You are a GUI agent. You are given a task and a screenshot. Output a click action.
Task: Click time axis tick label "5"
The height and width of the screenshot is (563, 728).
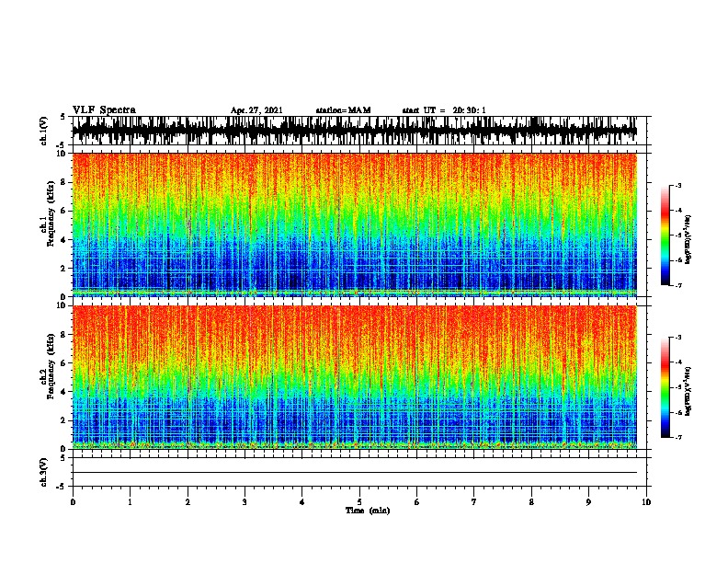[359, 502]
